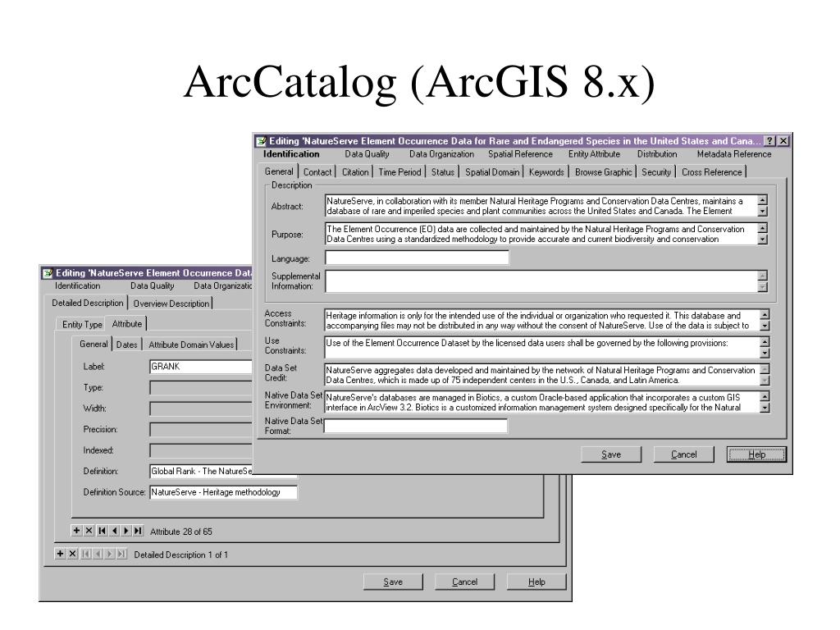This screenshot has width=840, height=630.
Task: Delete attribute with X icon beside Attribute 28 of 65
Action: [x=89, y=531]
